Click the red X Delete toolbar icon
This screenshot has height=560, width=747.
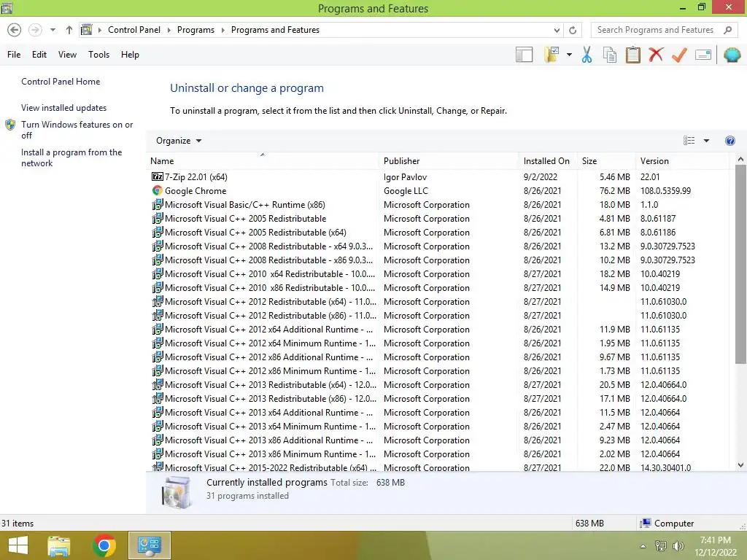656,54
